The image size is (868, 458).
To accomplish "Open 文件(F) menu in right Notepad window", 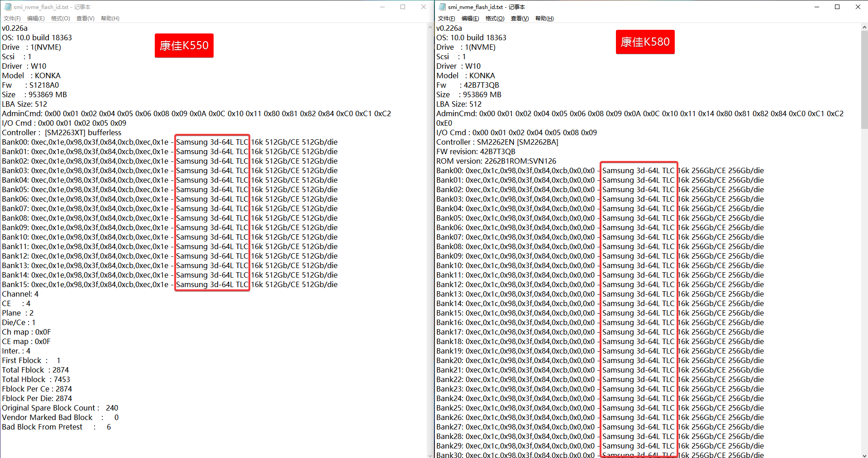I will (447, 19).
